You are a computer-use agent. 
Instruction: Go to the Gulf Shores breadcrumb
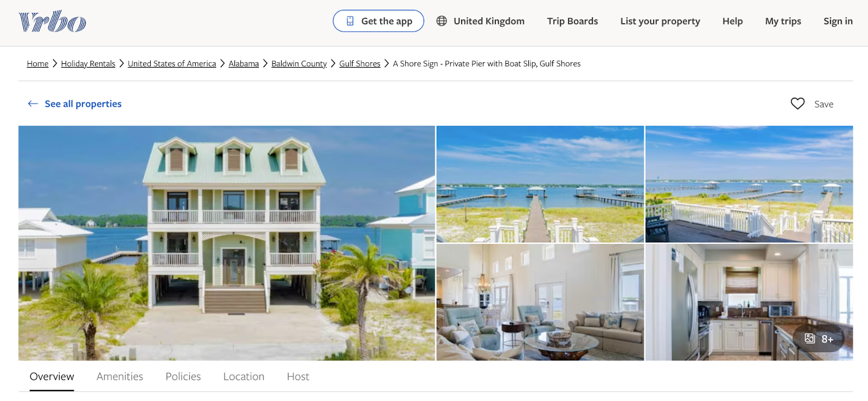pyautogui.click(x=360, y=63)
